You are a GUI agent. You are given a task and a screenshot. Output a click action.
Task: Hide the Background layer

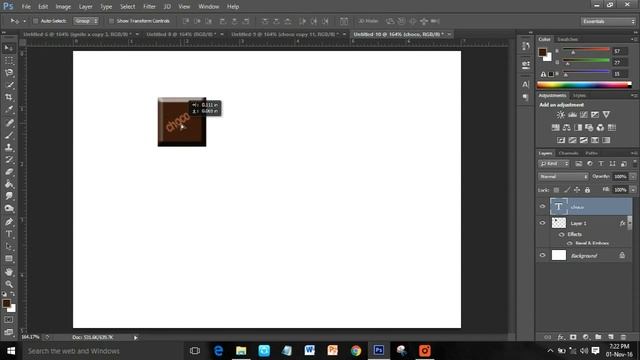point(542,255)
